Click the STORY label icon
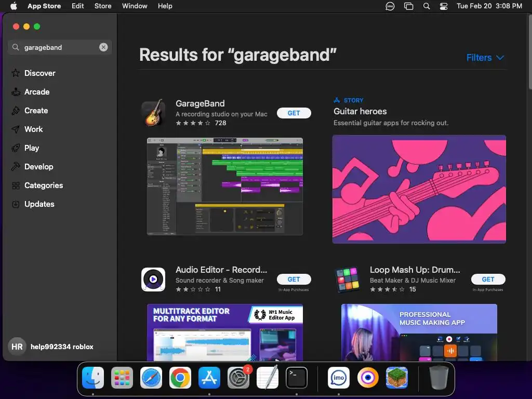Screen dimensions: 532x399 [337, 100]
